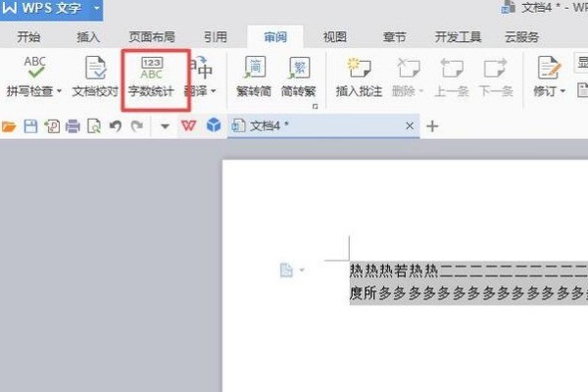Expand the paragraph layout icon dropdown
The width and height of the screenshot is (588, 392).
click(x=302, y=269)
